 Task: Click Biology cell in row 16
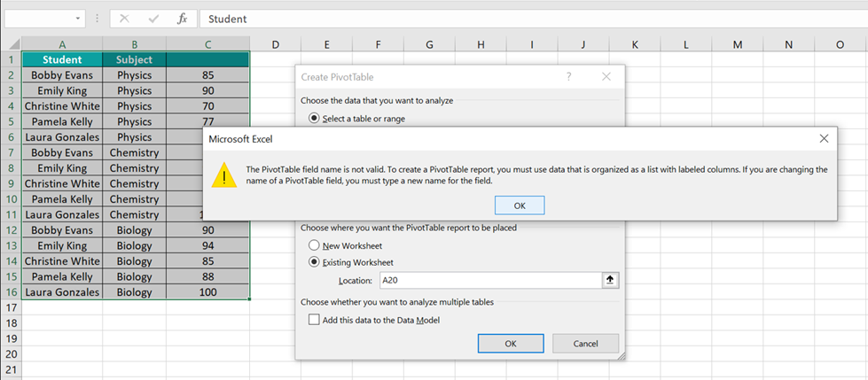pyautogui.click(x=134, y=291)
